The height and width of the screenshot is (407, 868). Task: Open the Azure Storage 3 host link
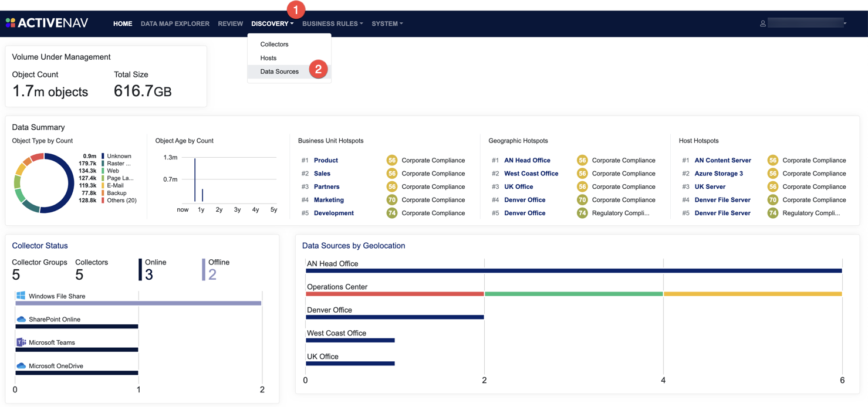[x=718, y=174]
